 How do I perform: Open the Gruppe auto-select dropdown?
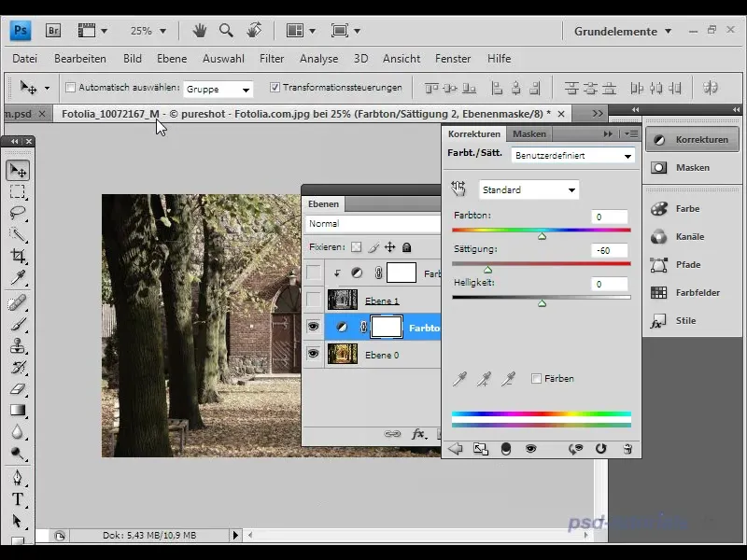coord(218,89)
